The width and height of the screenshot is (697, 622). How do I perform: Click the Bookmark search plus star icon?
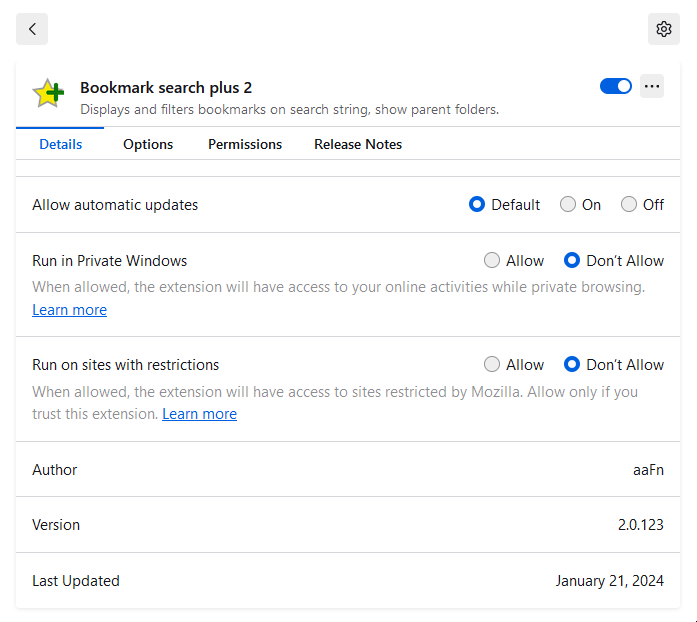point(48,93)
